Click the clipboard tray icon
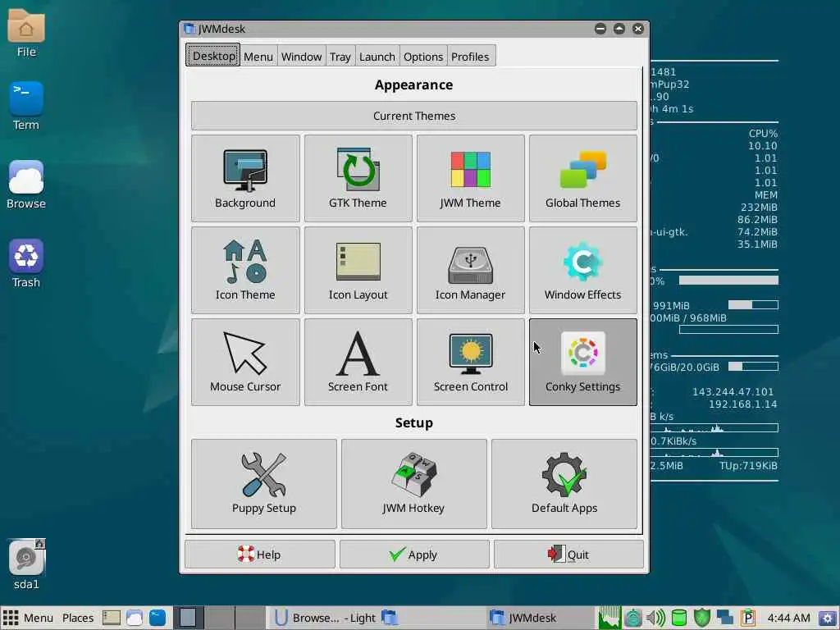The image size is (840, 630). [748, 618]
